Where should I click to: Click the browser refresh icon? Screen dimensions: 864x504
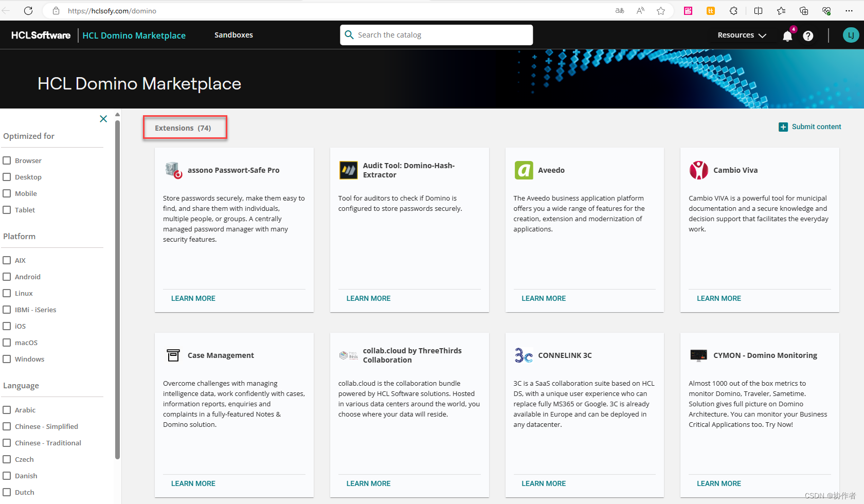(28, 11)
